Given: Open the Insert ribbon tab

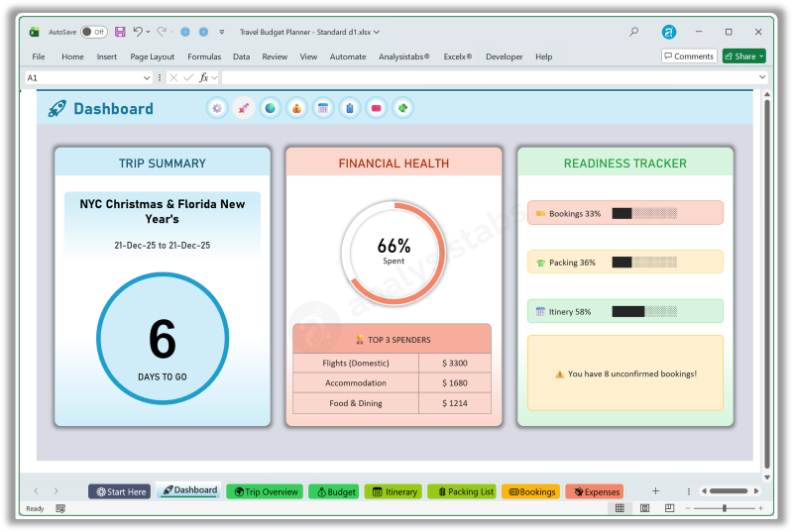Looking at the screenshot, I should 107,56.
